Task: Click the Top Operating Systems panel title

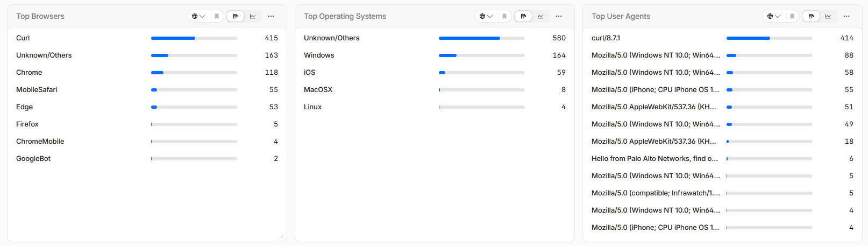Action: coord(345,16)
